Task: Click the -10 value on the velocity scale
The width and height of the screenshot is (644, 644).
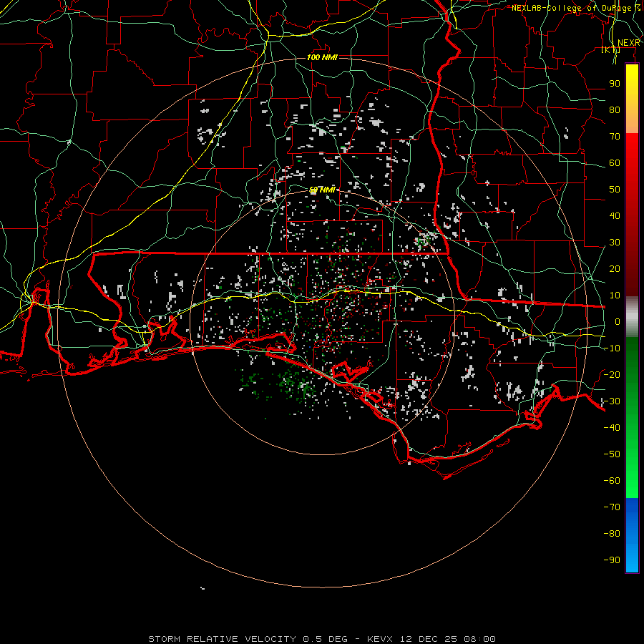Action: [612, 348]
